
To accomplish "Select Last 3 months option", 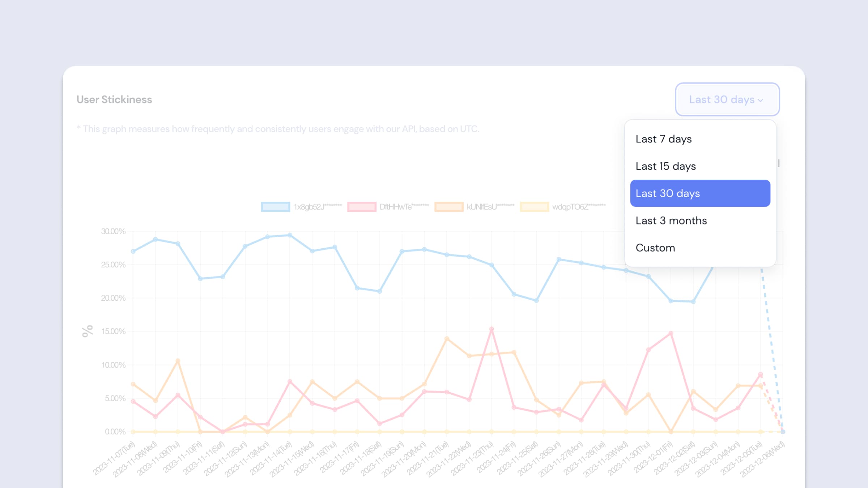I will point(671,221).
